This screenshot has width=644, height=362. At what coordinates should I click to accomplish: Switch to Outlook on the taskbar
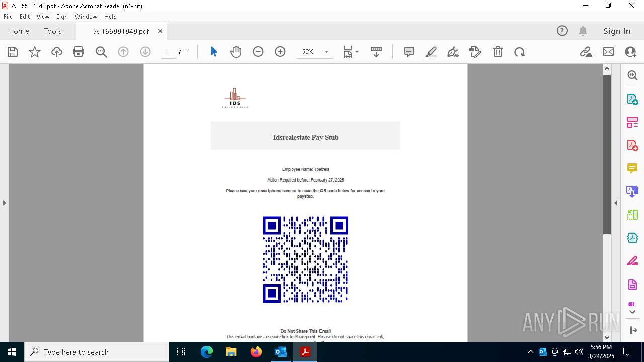coord(280,352)
